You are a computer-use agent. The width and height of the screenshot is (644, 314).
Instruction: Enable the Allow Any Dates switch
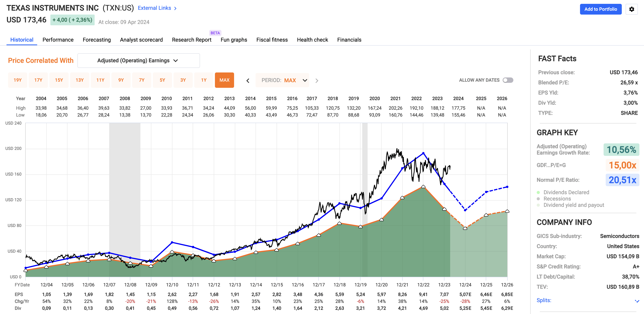pyautogui.click(x=508, y=80)
